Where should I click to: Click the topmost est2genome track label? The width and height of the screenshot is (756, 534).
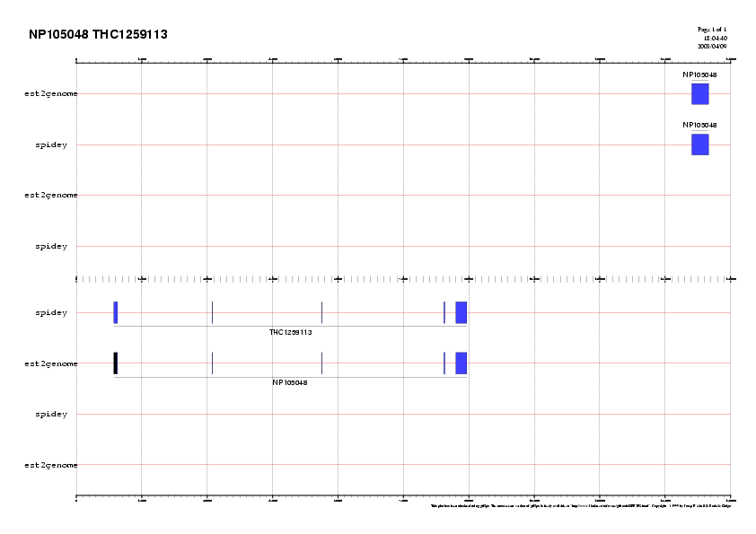pos(50,93)
